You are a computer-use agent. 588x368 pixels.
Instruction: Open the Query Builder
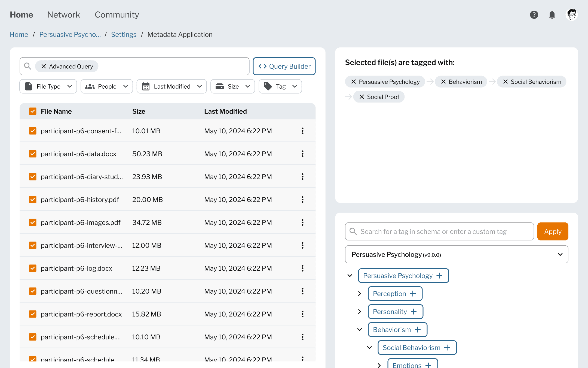tap(284, 66)
